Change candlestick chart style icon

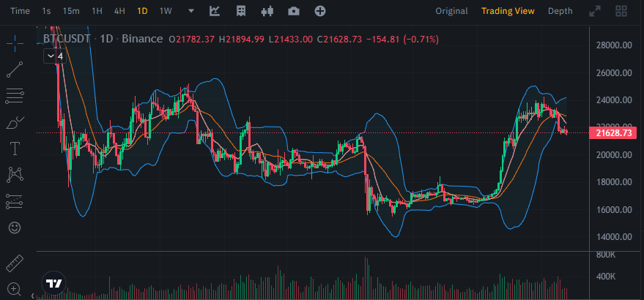(267, 11)
